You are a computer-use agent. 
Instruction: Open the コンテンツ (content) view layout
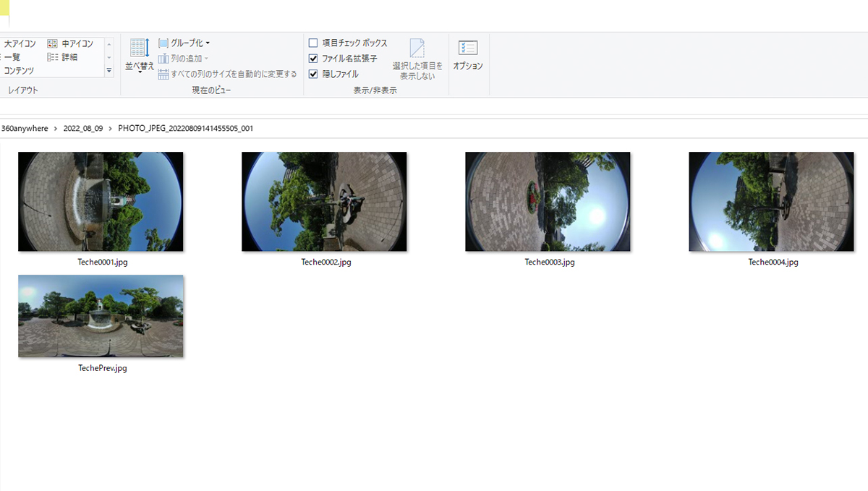click(17, 70)
